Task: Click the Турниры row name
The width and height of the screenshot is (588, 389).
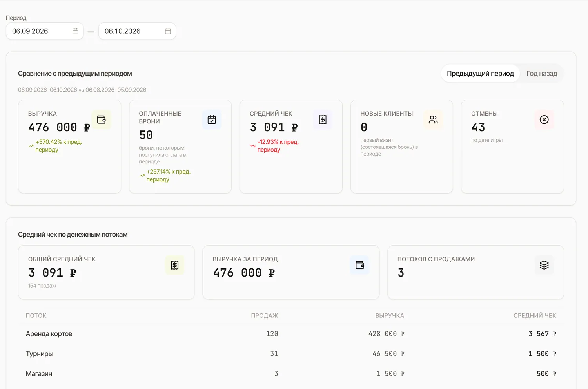Action: click(40, 354)
